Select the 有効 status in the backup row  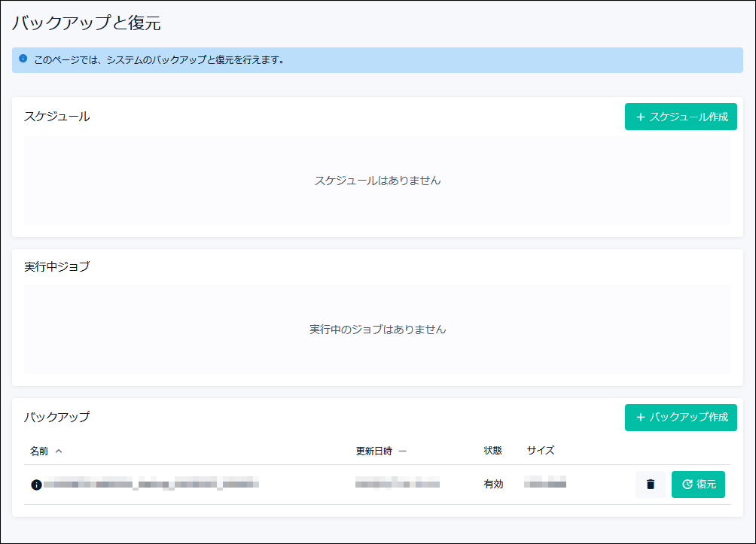[x=493, y=485]
